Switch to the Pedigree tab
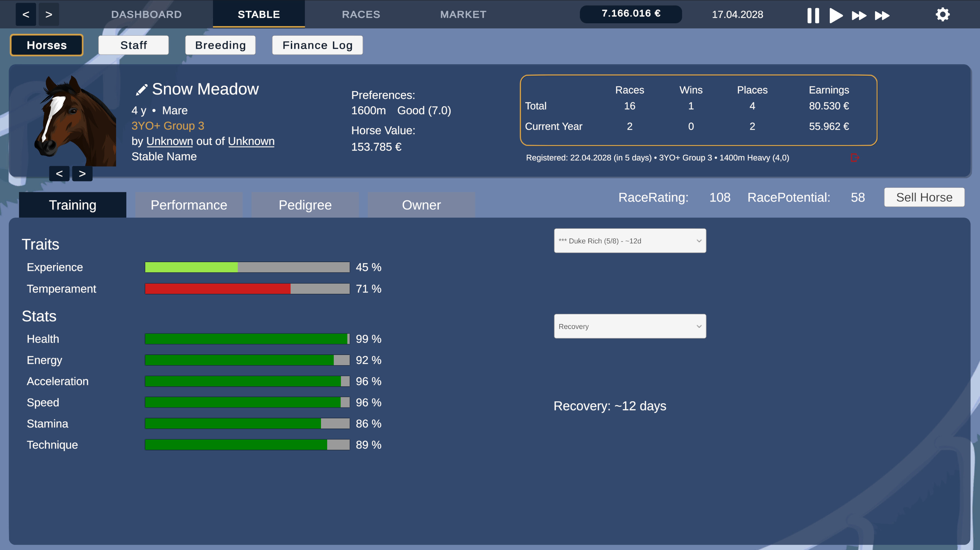The image size is (980, 550). point(305,204)
